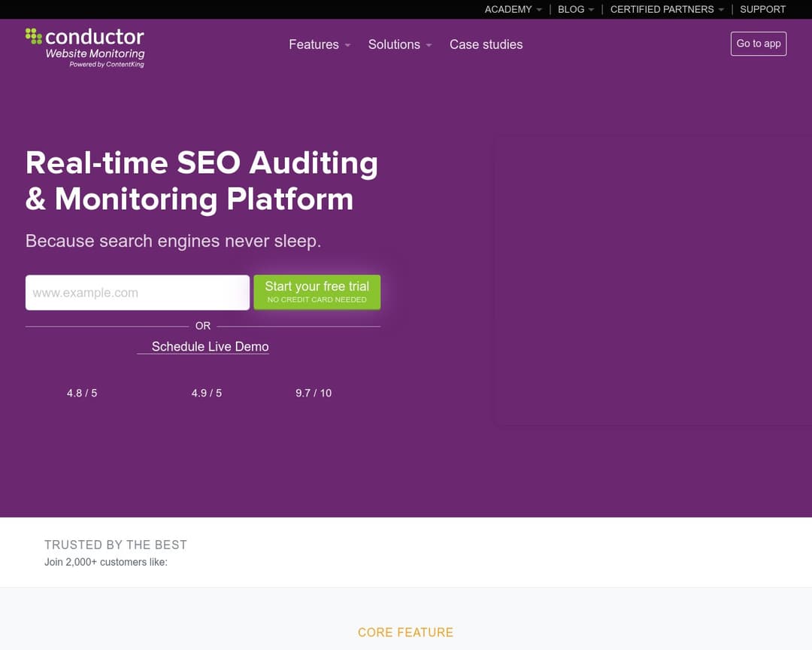Expand the arrow next to Blog
This screenshot has height=650, width=812.
[592, 10]
